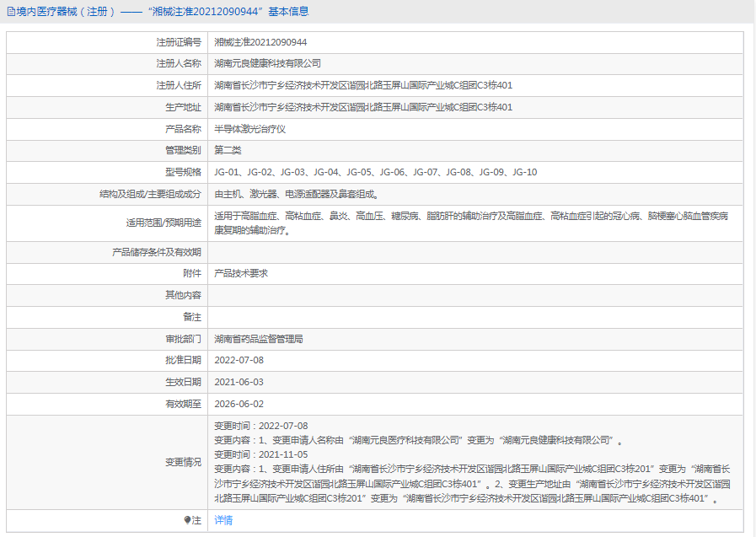Click the 产品名称 label
The image size is (756, 537).
point(183,129)
